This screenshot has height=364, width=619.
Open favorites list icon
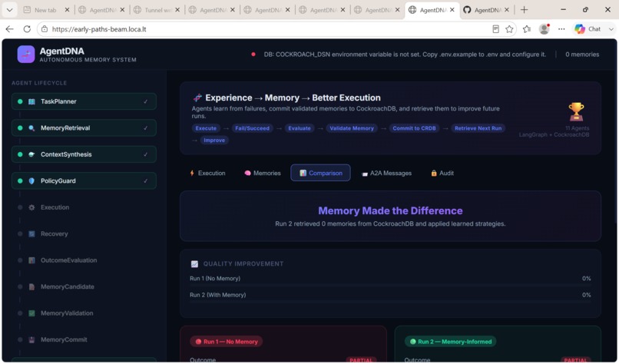[527, 29]
